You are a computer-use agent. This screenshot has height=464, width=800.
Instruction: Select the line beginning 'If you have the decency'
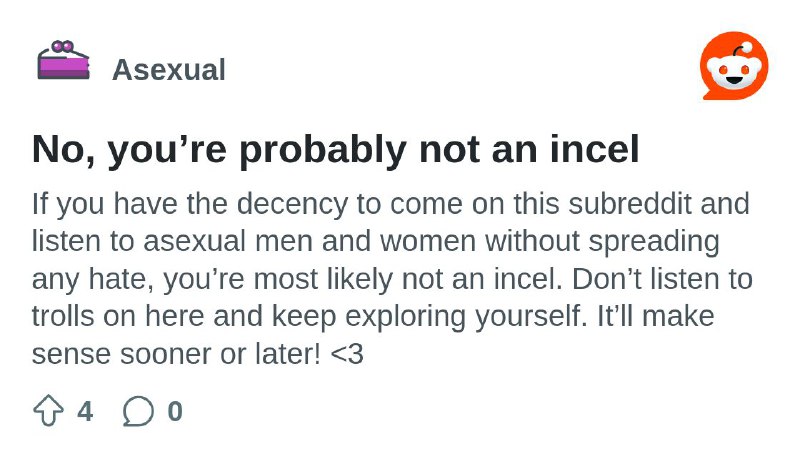pos(390,204)
